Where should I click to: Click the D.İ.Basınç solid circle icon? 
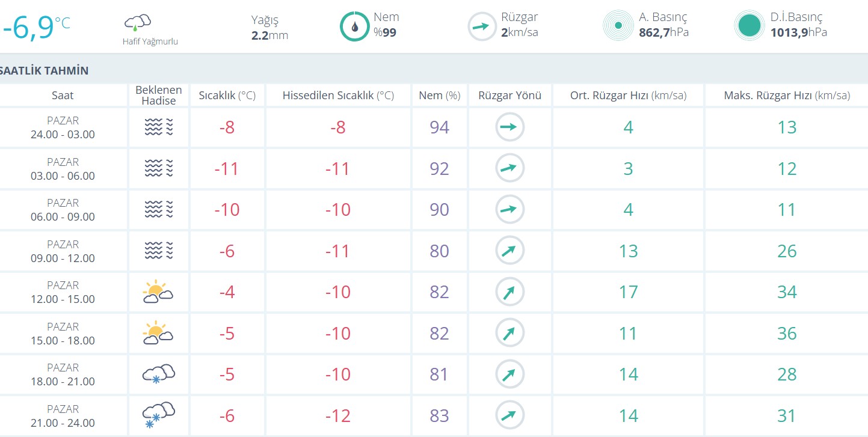coord(749,25)
